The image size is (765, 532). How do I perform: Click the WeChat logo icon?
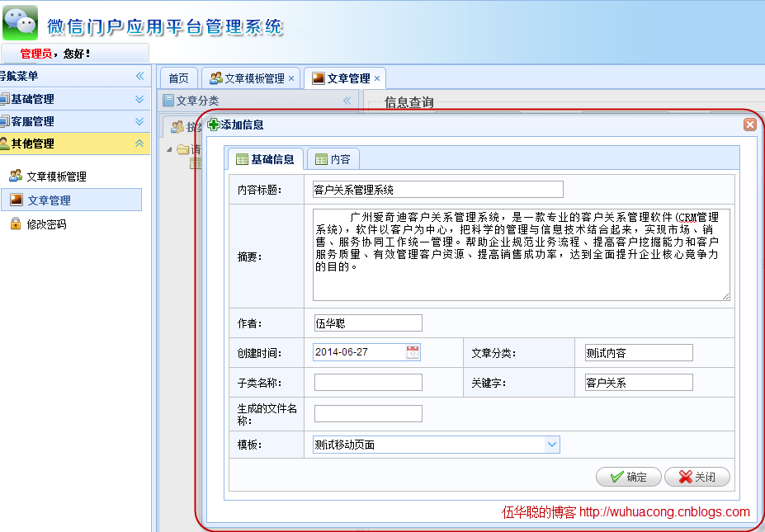(20, 22)
